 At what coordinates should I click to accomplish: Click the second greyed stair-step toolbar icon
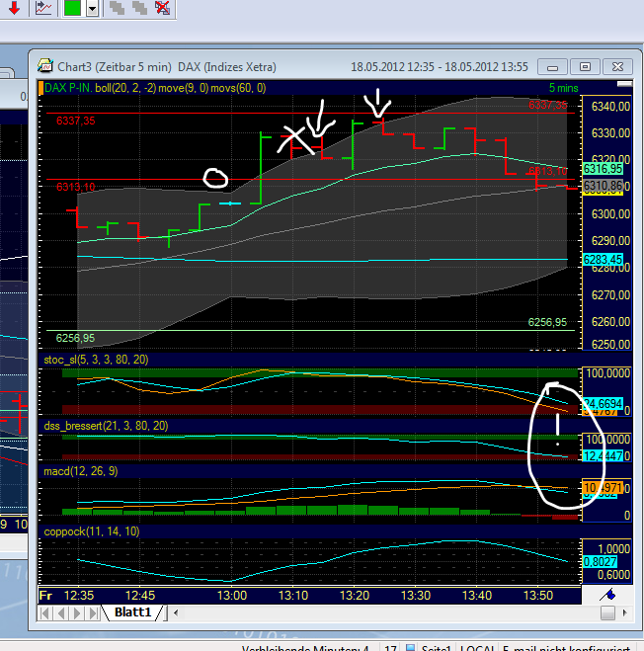pyautogui.click(x=139, y=8)
